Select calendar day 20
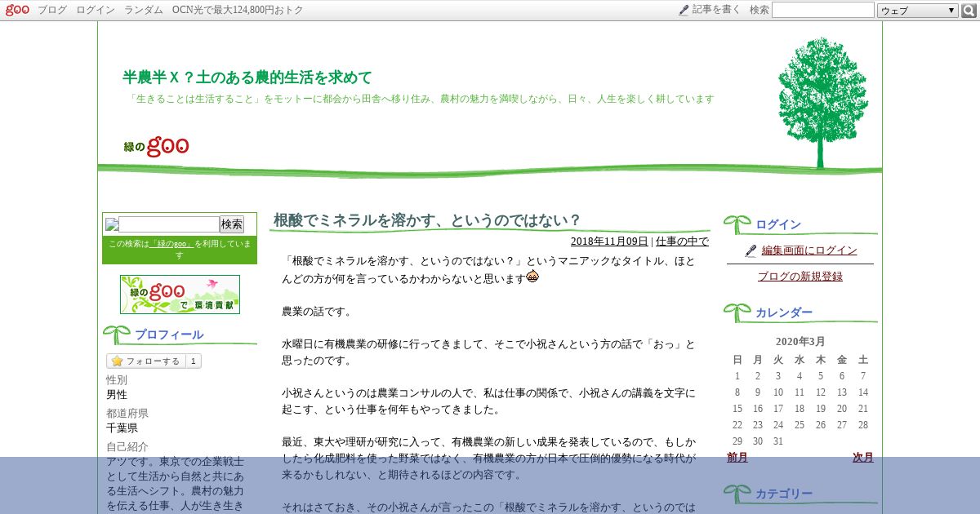980x514 pixels. pyautogui.click(x=842, y=409)
